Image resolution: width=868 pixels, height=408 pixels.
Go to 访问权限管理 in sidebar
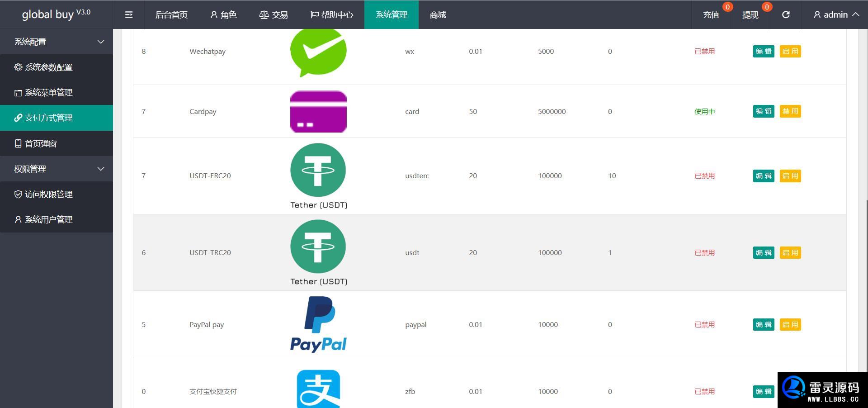tap(57, 194)
